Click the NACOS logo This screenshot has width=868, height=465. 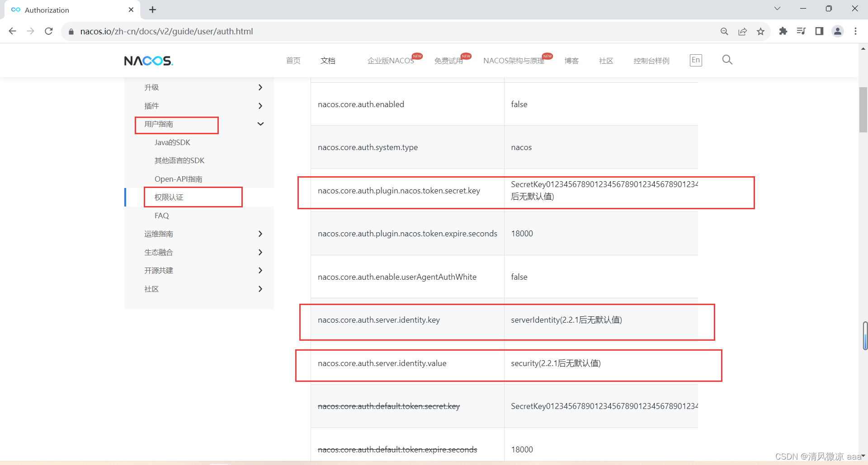coord(148,61)
